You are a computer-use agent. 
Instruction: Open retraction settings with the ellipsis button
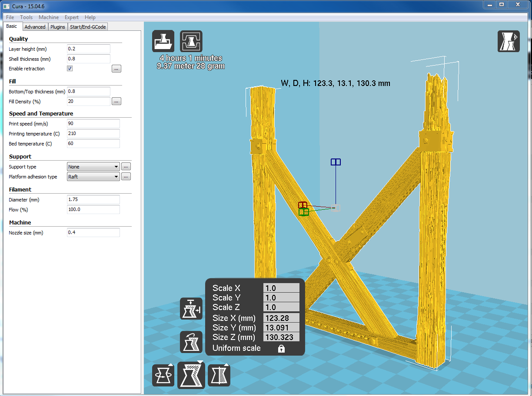pyautogui.click(x=116, y=69)
